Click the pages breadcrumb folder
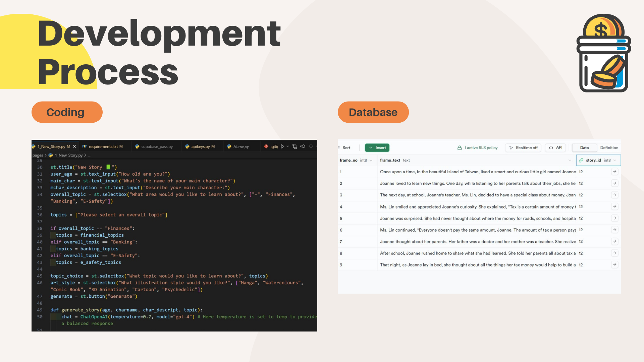 click(x=38, y=155)
